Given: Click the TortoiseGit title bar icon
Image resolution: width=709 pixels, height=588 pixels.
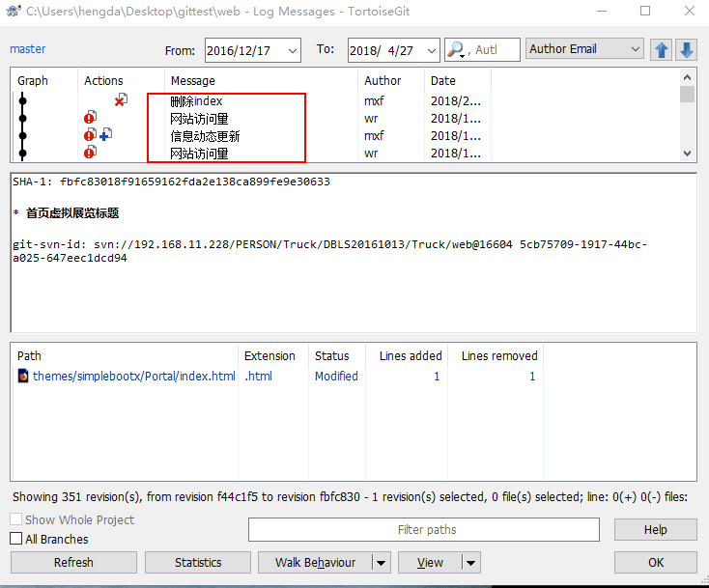Looking at the screenshot, I should click(x=13, y=11).
